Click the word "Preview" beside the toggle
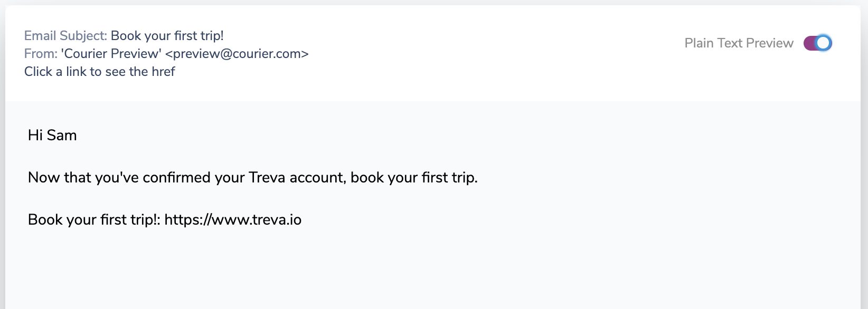868x309 pixels. point(770,43)
